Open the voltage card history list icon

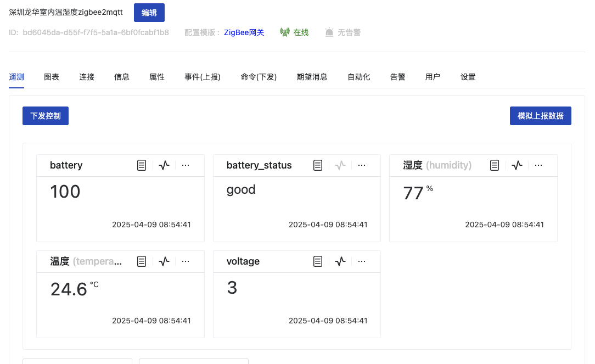[318, 261]
